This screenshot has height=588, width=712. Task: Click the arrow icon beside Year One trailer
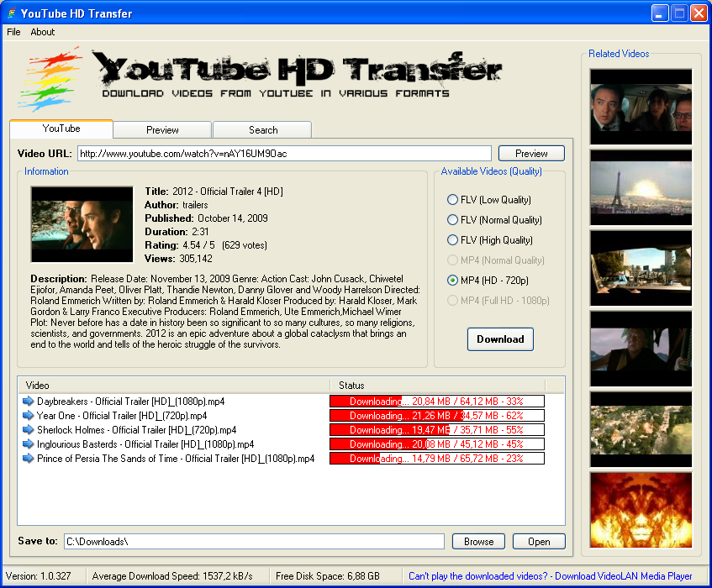(x=28, y=415)
